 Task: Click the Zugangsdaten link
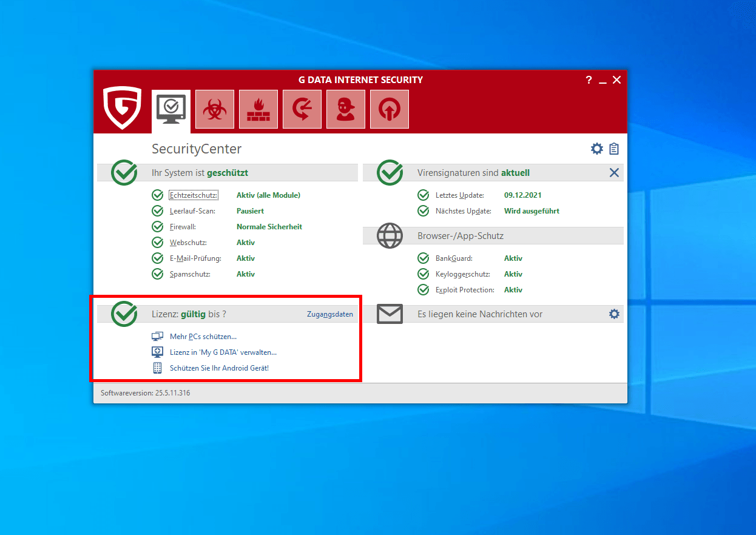click(x=329, y=314)
